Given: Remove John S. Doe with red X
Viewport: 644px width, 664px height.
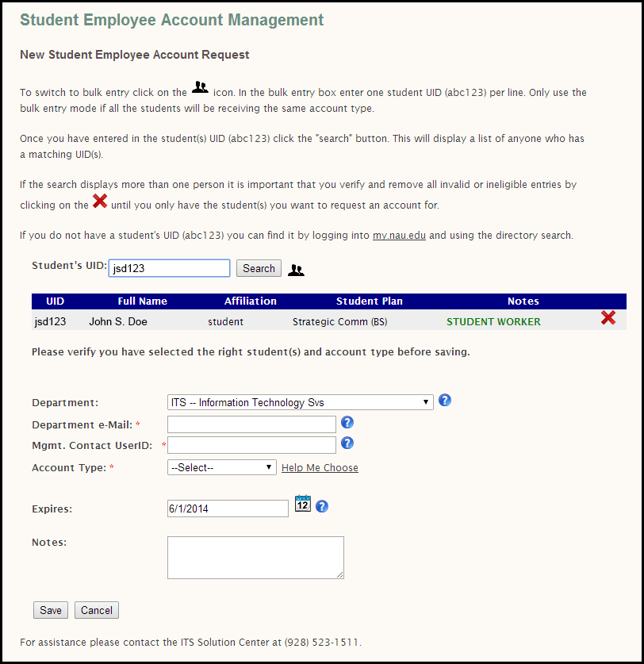Looking at the screenshot, I should tap(608, 318).
